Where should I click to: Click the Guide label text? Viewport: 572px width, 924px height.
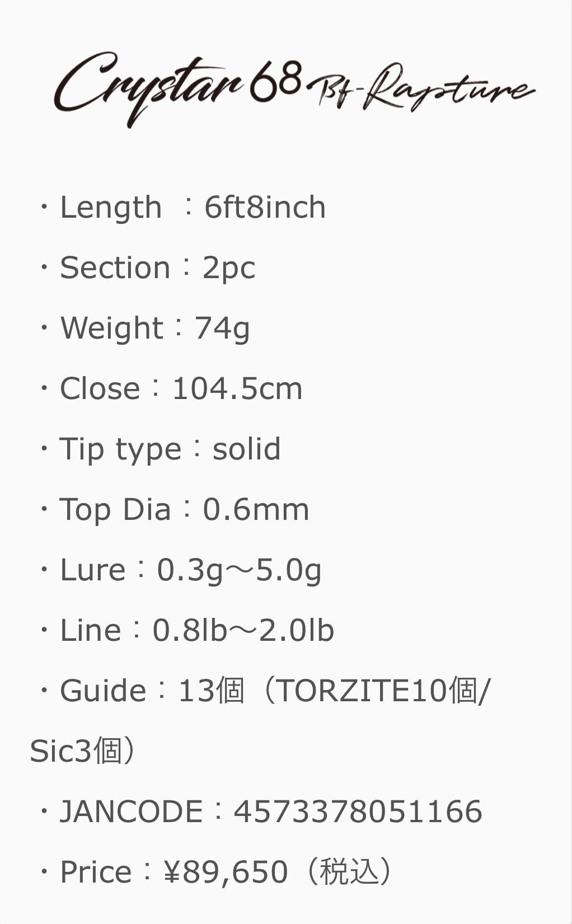click(x=103, y=691)
